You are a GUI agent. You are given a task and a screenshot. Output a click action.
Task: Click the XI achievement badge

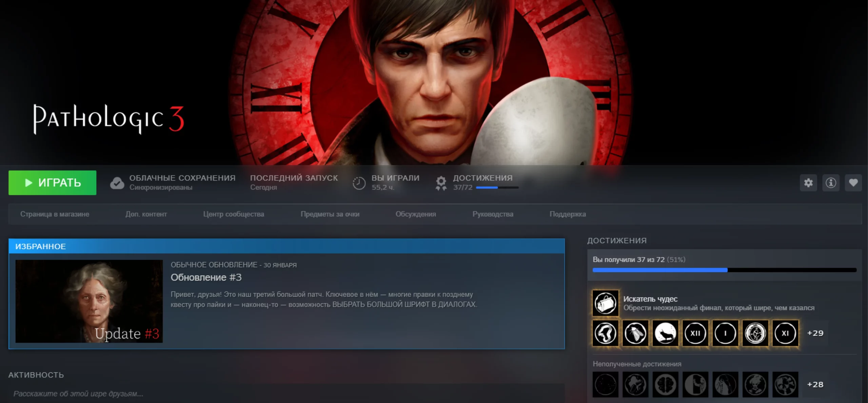(x=785, y=333)
